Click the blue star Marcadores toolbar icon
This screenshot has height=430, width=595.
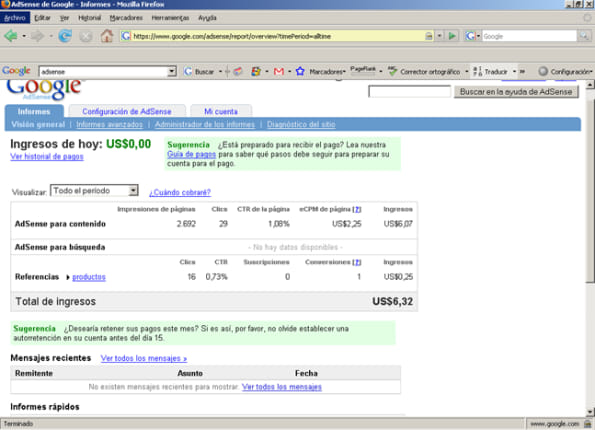click(300, 71)
